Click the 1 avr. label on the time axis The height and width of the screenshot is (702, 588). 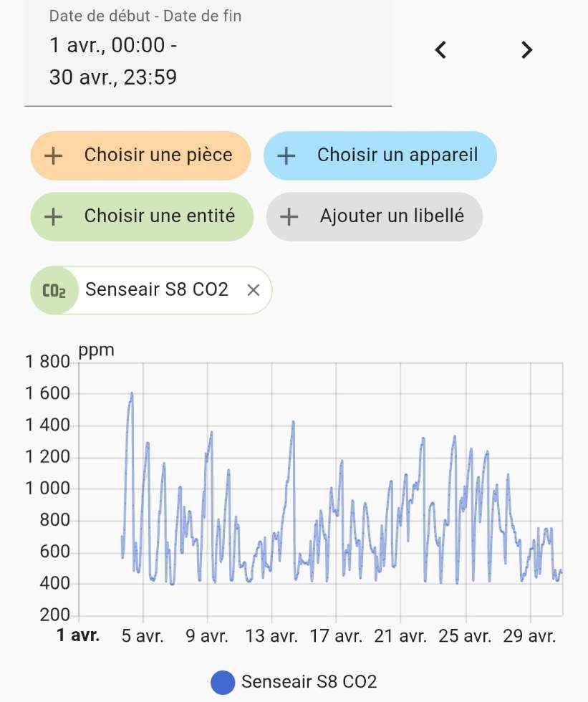[x=78, y=636]
